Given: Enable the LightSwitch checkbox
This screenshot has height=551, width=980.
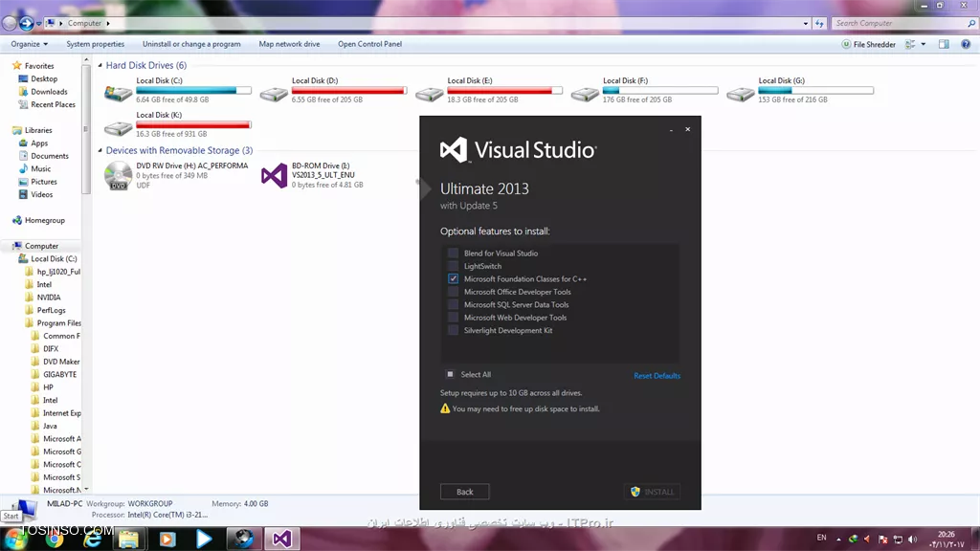Looking at the screenshot, I should [453, 266].
